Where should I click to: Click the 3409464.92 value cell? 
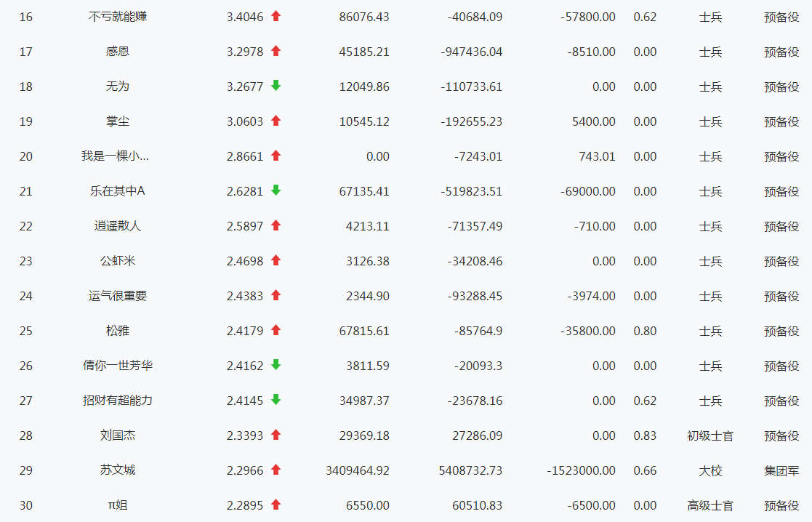tap(358, 470)
